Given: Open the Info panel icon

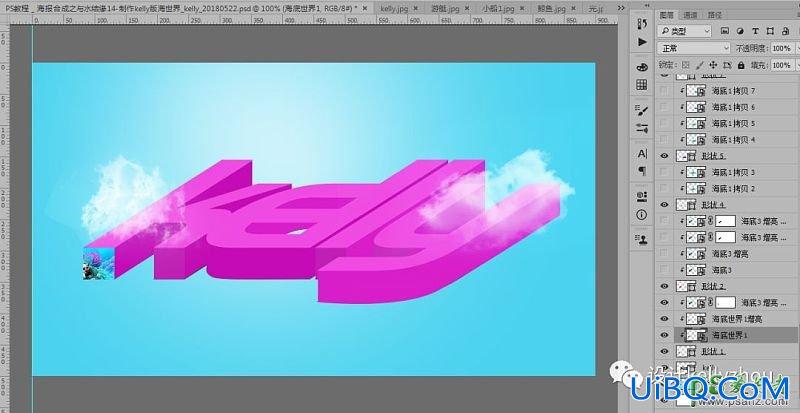Looking at the screenshot, I should (x=642, y=214).
